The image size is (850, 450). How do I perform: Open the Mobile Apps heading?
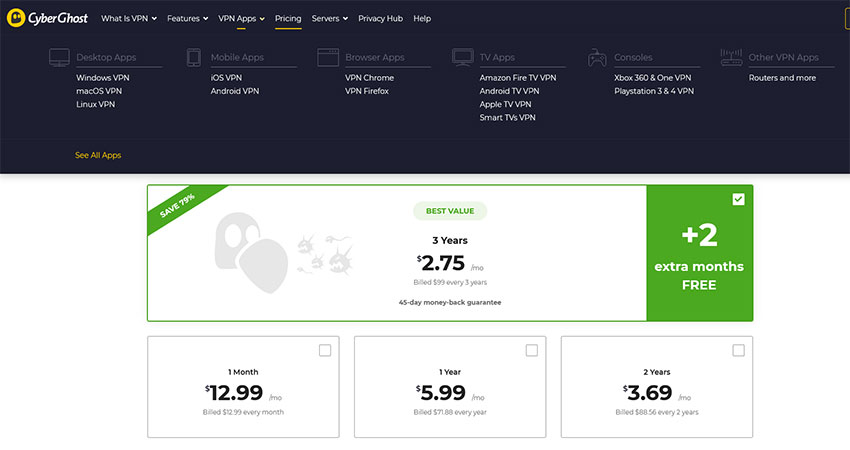click(x=237, y=57)
